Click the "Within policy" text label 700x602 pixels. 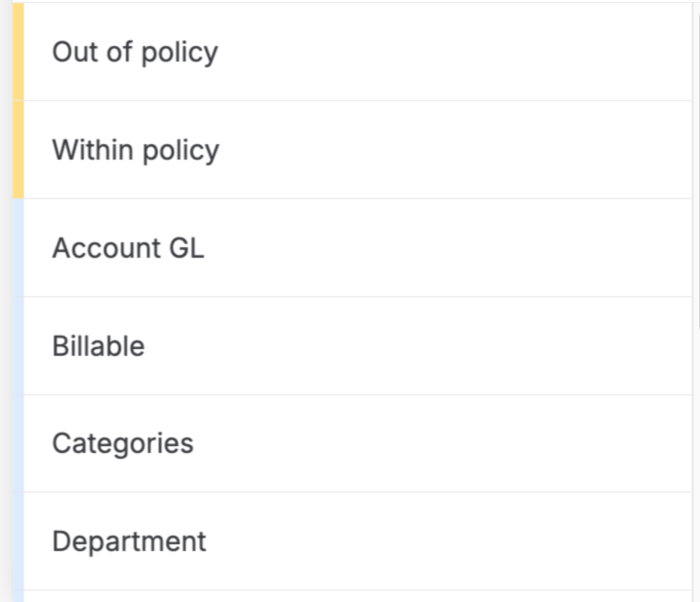coord(136,150)
